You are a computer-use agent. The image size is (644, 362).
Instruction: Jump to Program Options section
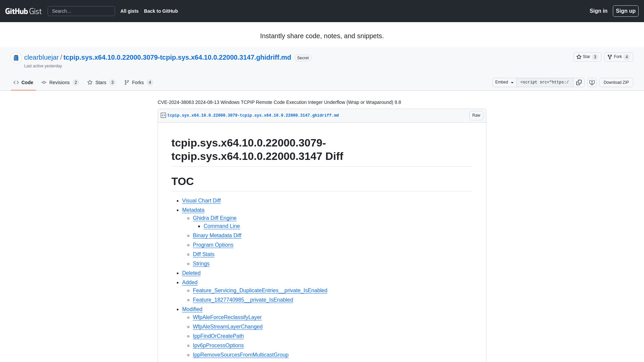(x=213, y=245)
